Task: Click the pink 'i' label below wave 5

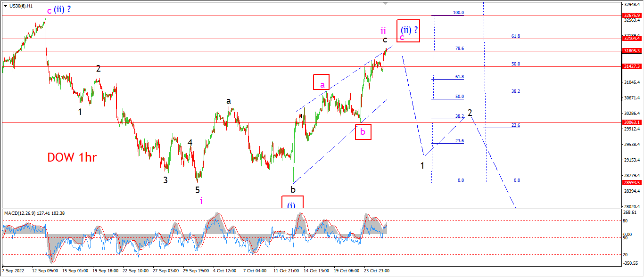Action: (x=201, y=201)
